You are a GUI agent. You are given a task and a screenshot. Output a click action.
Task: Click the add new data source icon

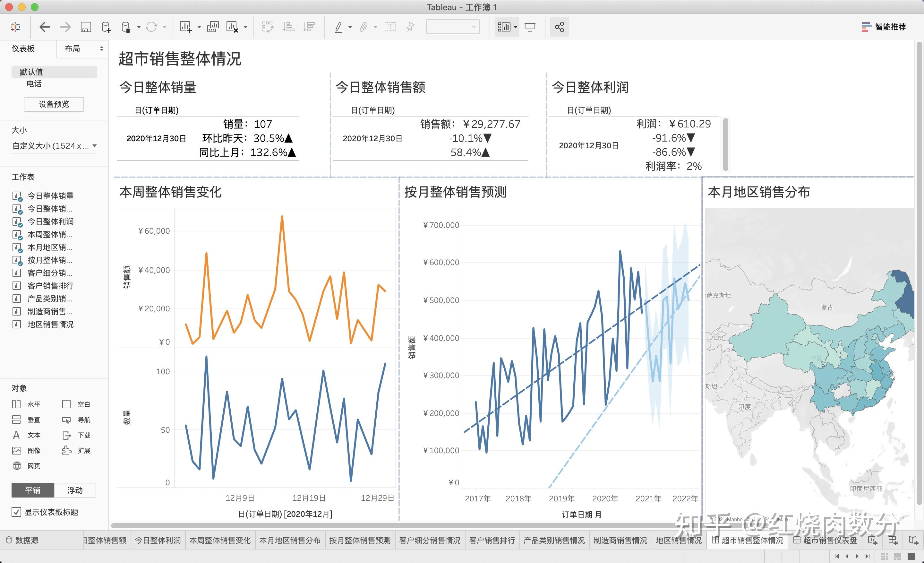(x=106, y=27)
